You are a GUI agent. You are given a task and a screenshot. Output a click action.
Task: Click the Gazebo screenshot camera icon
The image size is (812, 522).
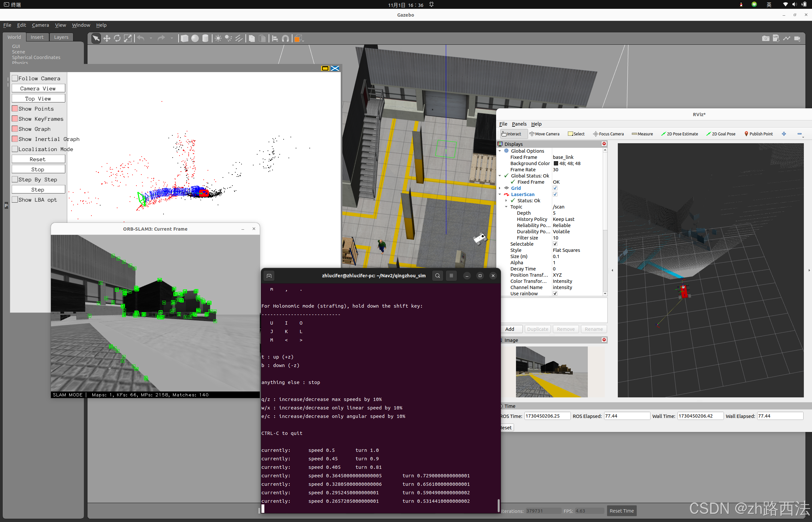tap(766, 38)
